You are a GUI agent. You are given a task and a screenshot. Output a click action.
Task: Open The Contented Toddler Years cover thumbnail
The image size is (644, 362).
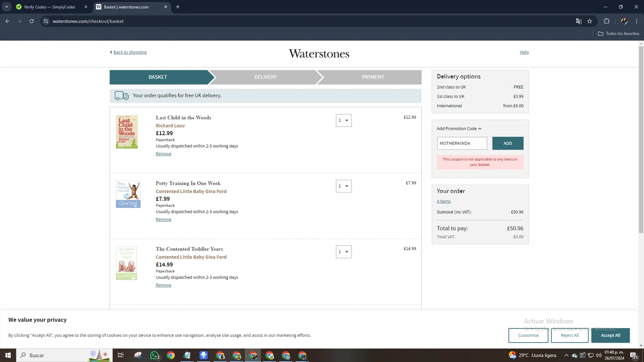point(126,263)
